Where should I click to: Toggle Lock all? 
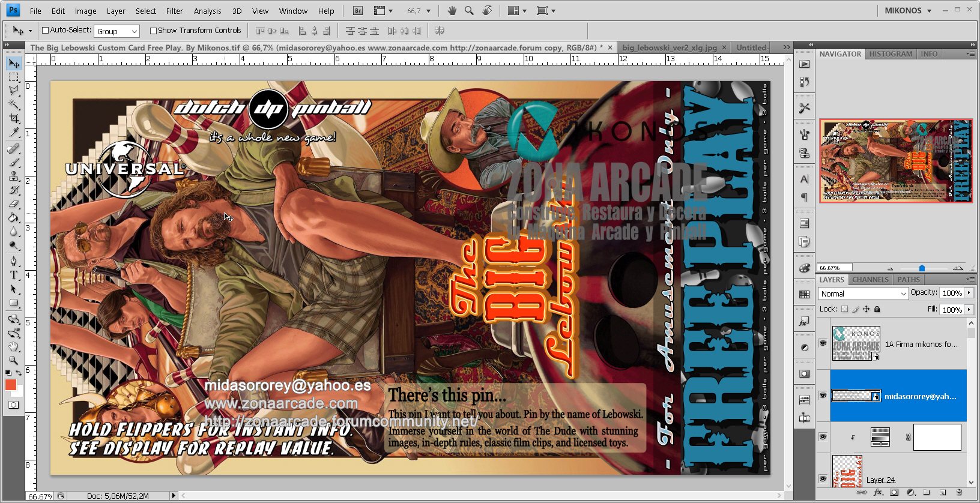(877, 309)
